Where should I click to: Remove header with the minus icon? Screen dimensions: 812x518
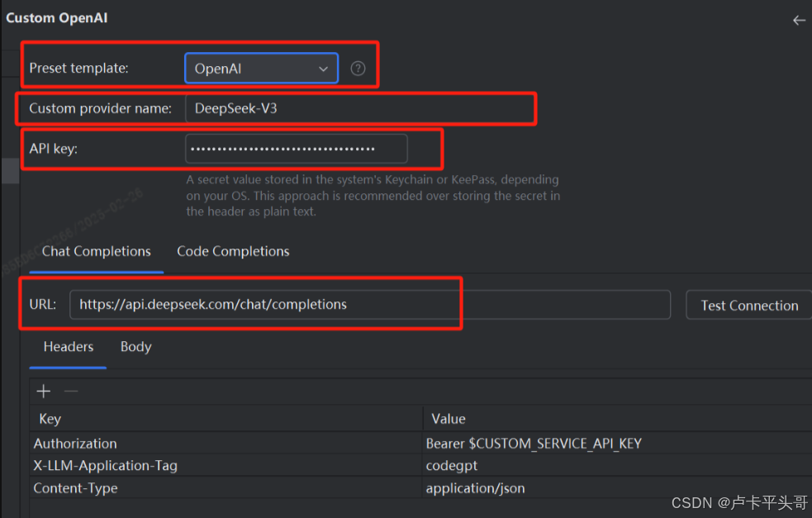71,391
